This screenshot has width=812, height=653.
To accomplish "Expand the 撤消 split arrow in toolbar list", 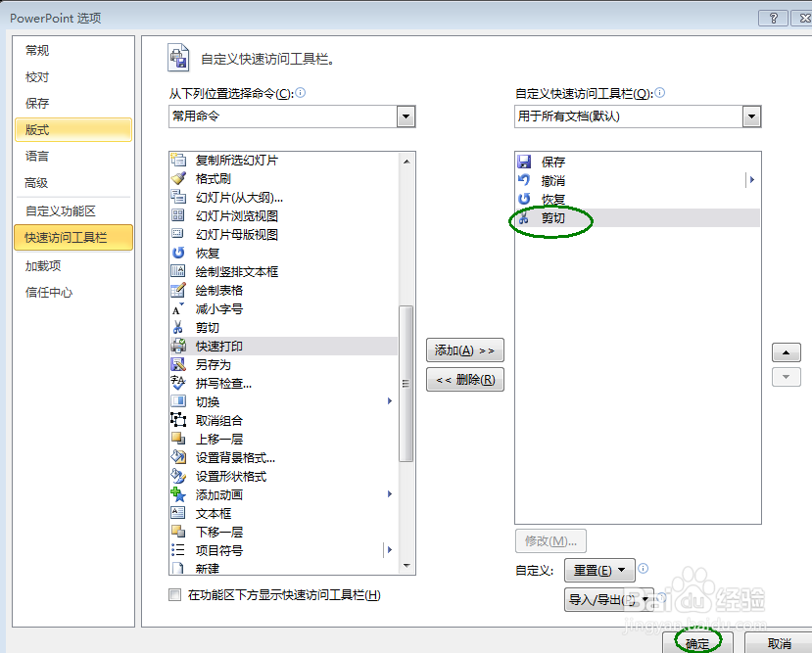I will coord(752,180).
